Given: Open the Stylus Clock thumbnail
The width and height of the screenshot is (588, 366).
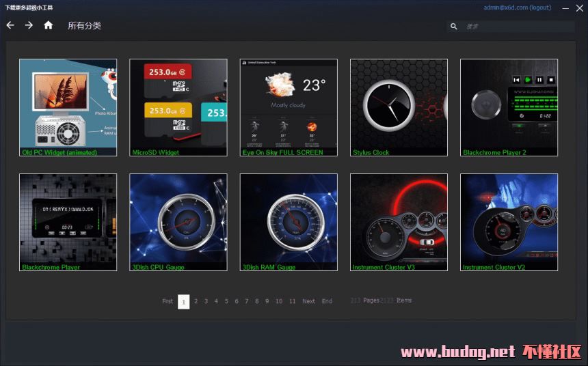Looking at the screenshot, I should (399, 107).
